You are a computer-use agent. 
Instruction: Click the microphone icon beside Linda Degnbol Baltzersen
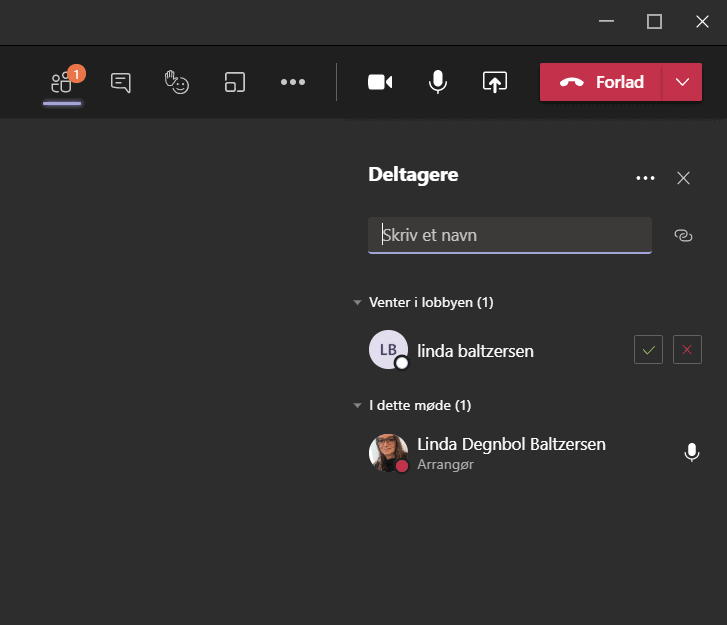[x=692, y=452]
